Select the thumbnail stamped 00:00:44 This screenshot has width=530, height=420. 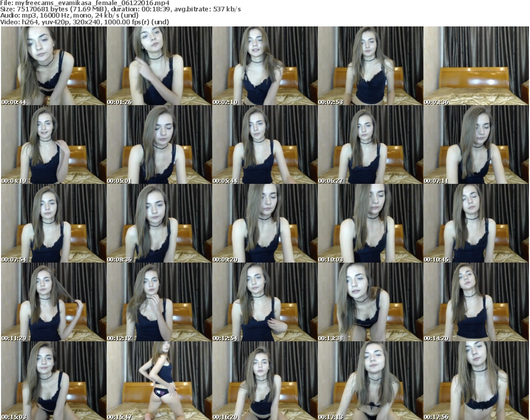coord(54,66)
